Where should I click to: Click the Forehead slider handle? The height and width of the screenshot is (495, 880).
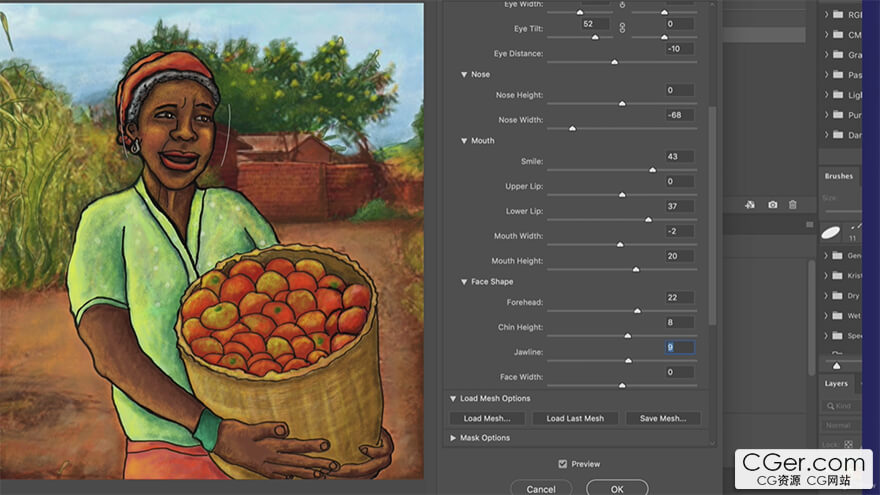(x=637, y=310)
